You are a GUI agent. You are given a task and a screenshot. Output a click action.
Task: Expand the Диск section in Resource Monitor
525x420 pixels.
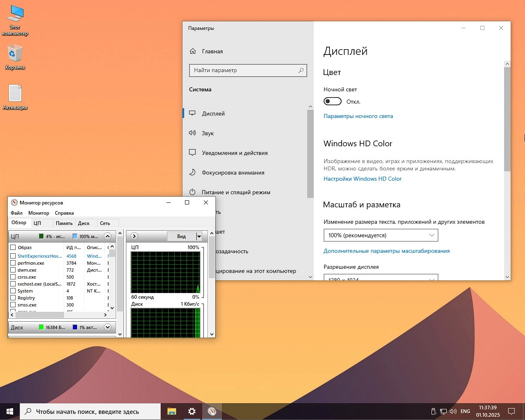pos(107,327)
